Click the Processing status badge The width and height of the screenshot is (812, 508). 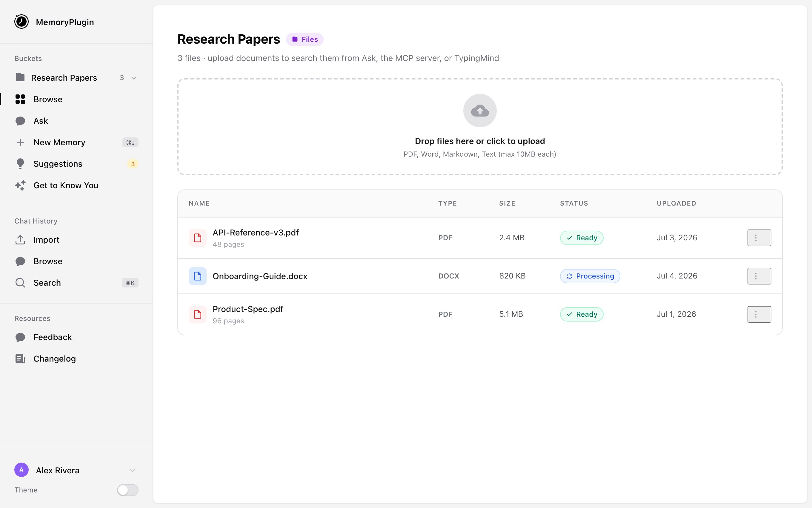pos(590,276)
